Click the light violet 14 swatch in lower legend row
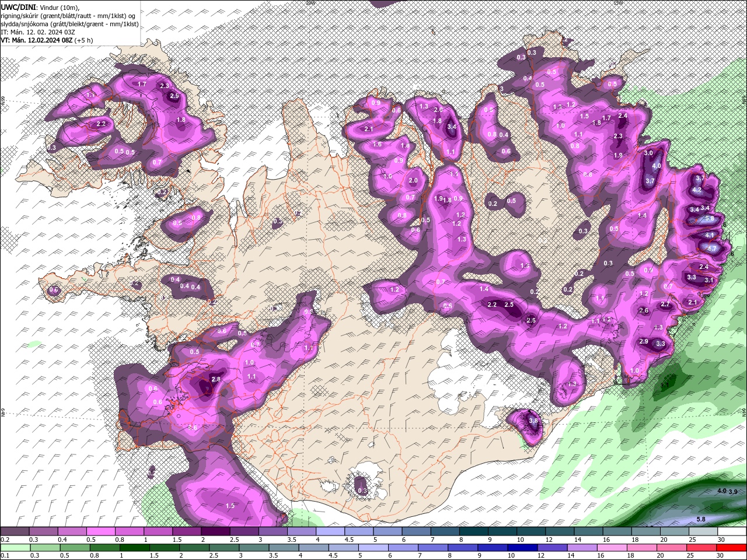Screen dimensions: 747x560 [x=582, y=547]
